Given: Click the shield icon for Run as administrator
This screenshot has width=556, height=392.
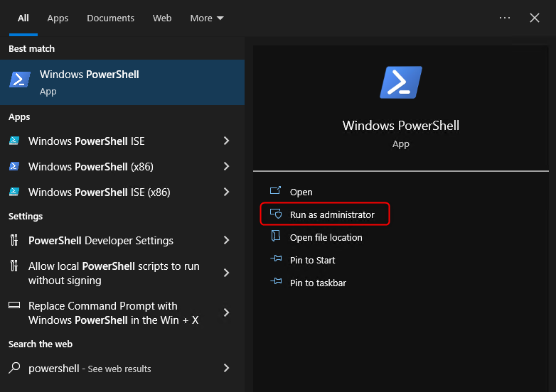Looking at the screenshot, I should (x=276, y=214).
